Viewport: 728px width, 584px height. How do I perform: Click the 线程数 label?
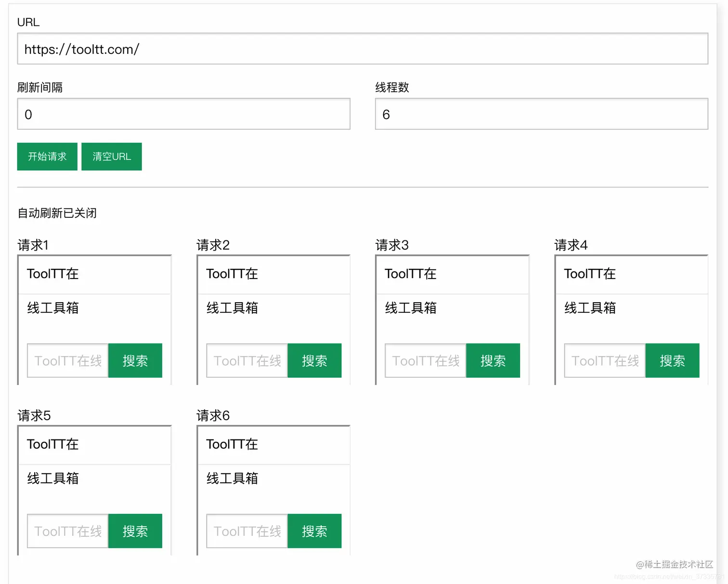coord(392,87)
